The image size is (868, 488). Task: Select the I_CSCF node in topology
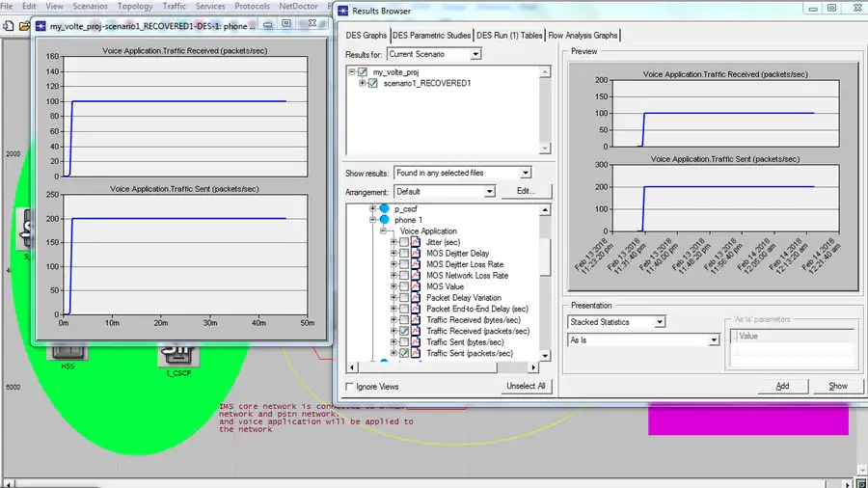tap(178, 356)
